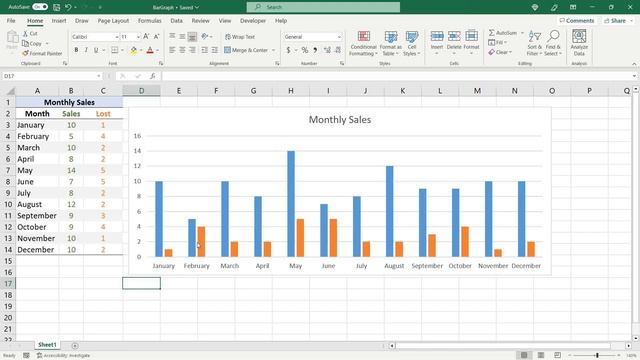Collapse the ribbon
This screenshot has height=360, width=640.
(634, 64)
